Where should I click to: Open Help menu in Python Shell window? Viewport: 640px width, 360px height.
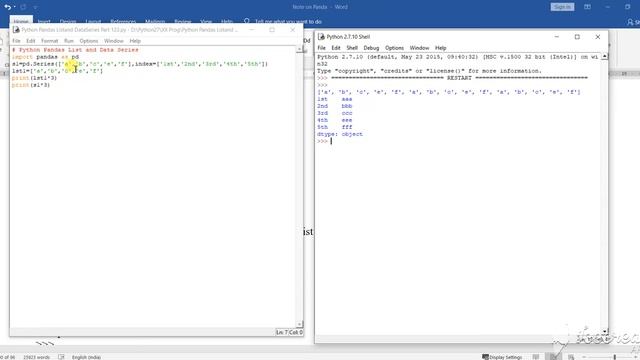pyautogui.click(x=440, y=48)
